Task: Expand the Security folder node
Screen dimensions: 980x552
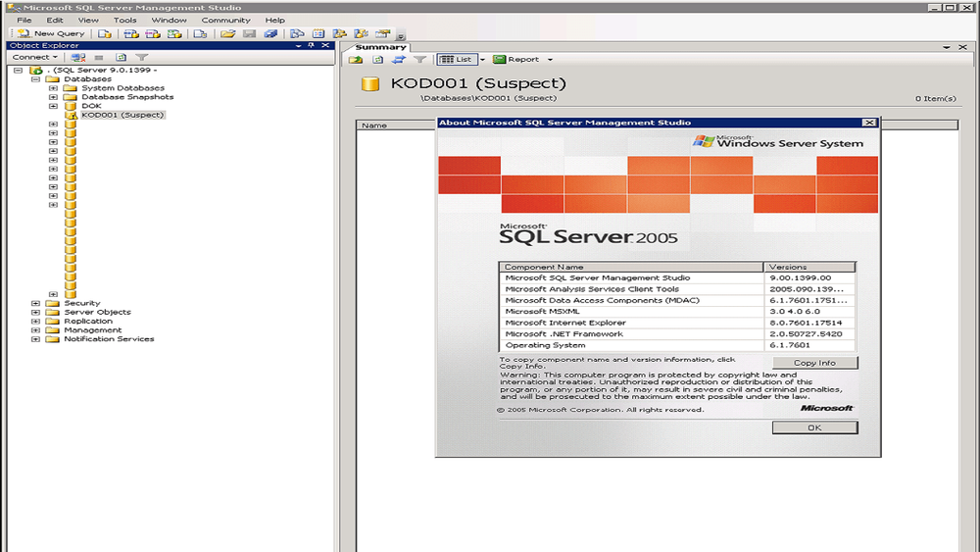Action: [x=36, y=304]
